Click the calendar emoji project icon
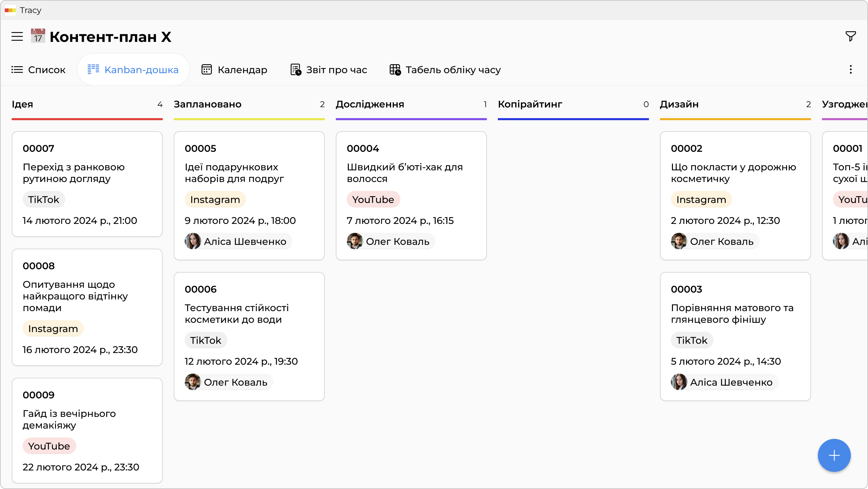This screenshot has height=489, width=868. click(x=38, y=36)
